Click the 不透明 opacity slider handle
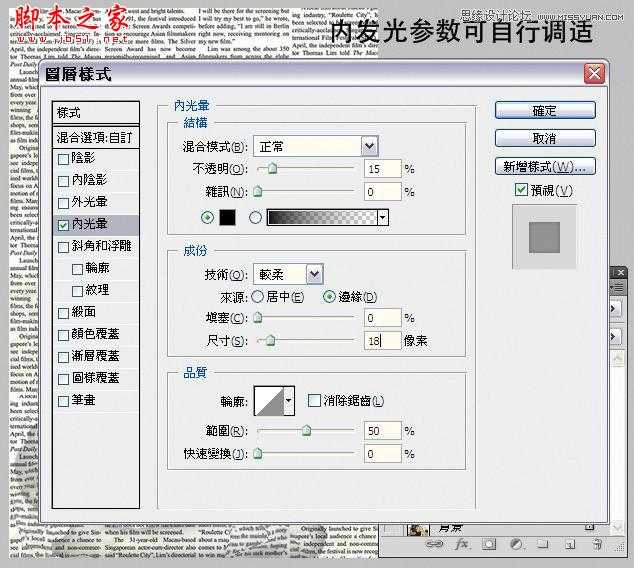The image size is (634, 568). 273,168
